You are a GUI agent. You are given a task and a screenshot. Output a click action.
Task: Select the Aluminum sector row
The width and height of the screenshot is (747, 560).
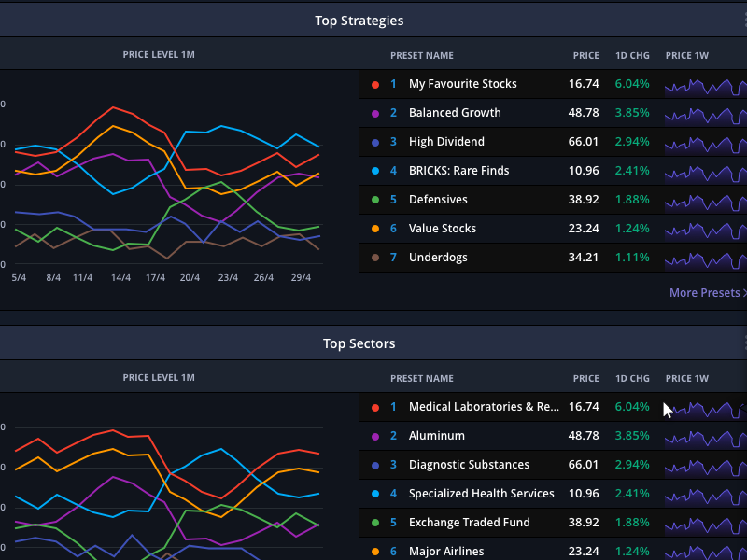pos(553,436)
